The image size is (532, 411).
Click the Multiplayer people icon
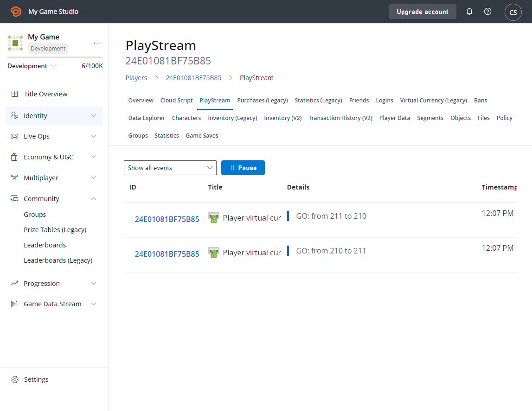click(14, 177)
